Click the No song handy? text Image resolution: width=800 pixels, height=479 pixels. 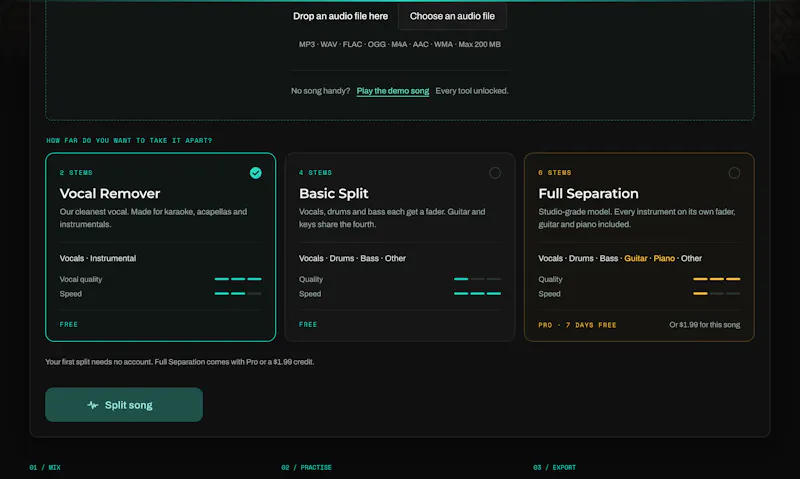click(x=320, y=91)
